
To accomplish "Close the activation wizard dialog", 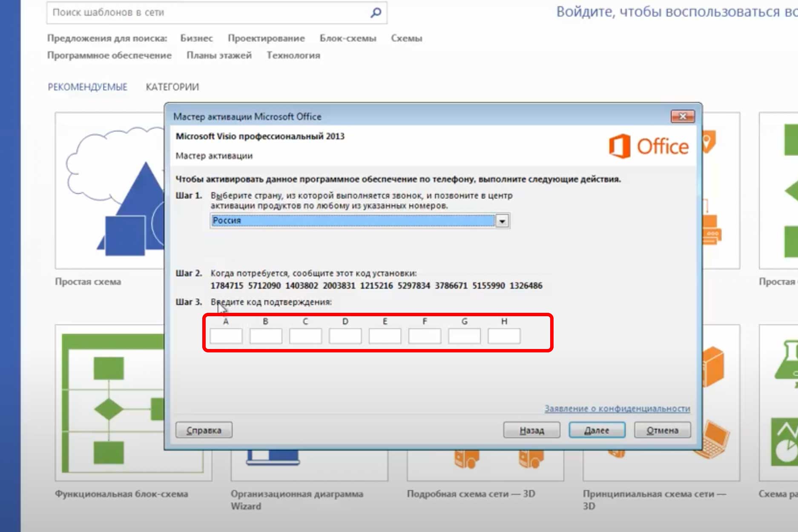I will [683, 116].
